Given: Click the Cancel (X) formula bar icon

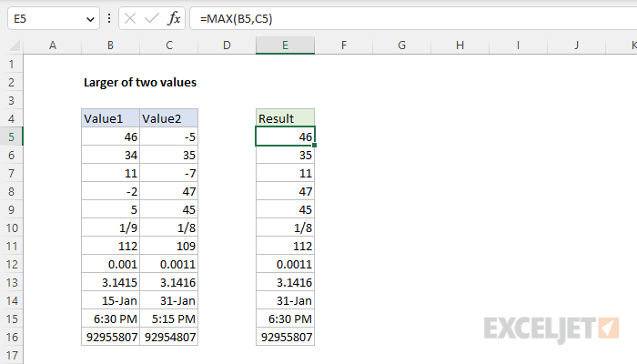Looking at the screenshot, I should 130,18.
